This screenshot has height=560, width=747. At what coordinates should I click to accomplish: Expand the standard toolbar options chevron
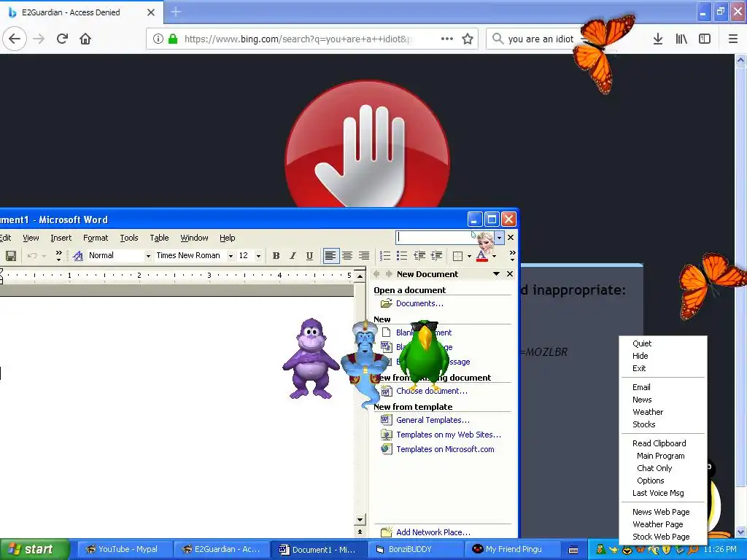pos(58,256)
